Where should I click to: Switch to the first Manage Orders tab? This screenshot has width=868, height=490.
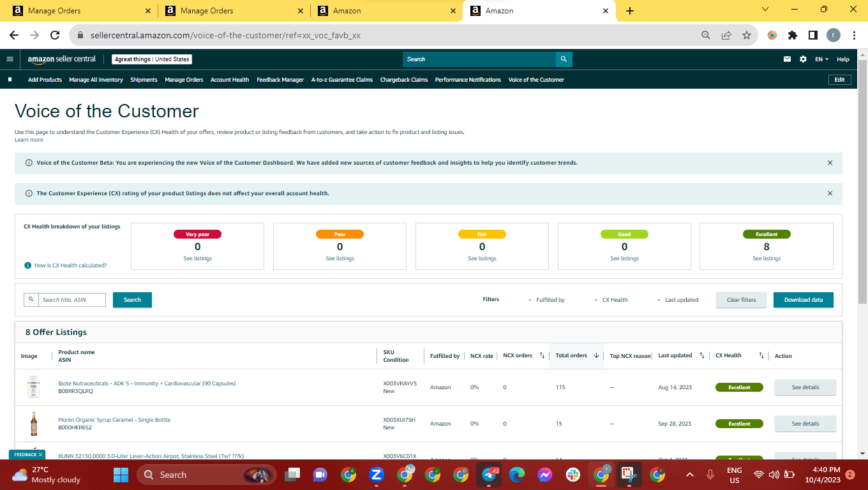pyautogui.click(x=81, y=11)
